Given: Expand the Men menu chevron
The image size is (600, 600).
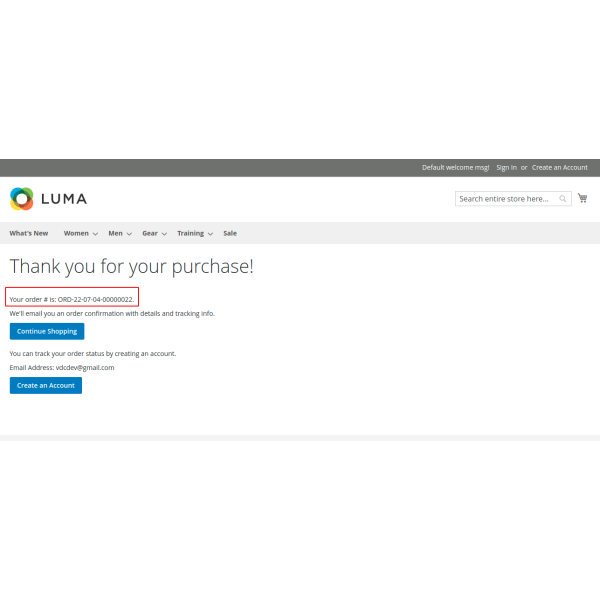Looking at the screenshot, I should [129, 234].
